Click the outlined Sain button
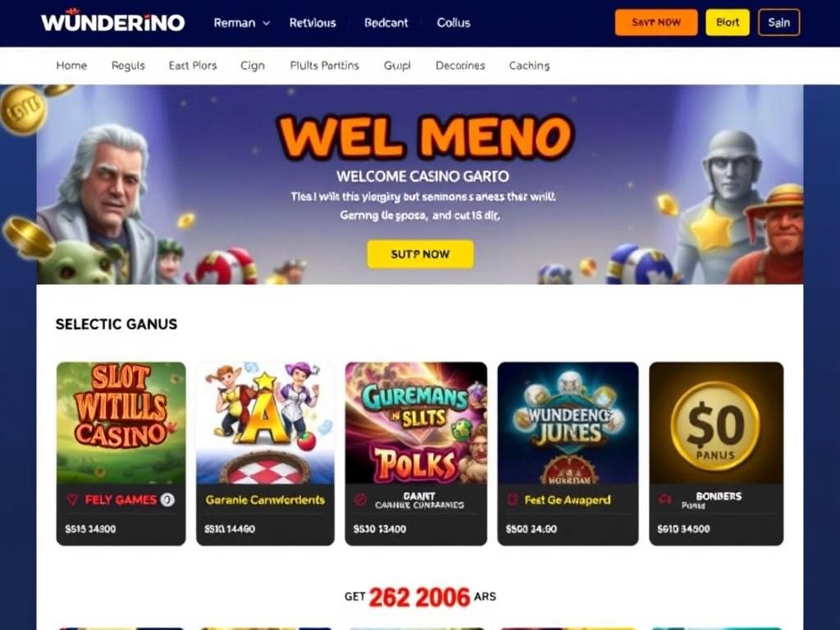 779,22
